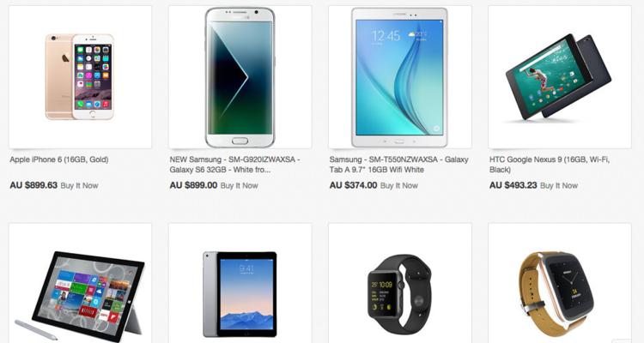Viewport: 644px width, 343px height.
Task: Click Buy It Now under Galaxy Tab A
Action: coord(398,185)
